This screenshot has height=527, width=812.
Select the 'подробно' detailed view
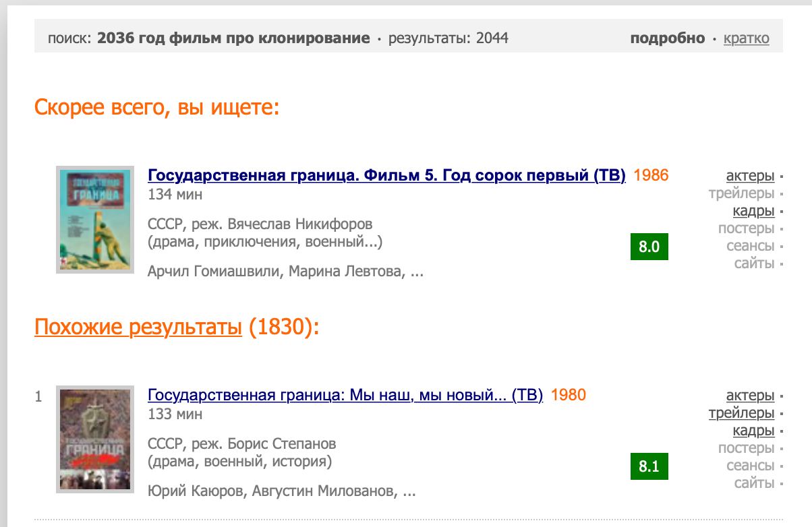coord(668,38)
